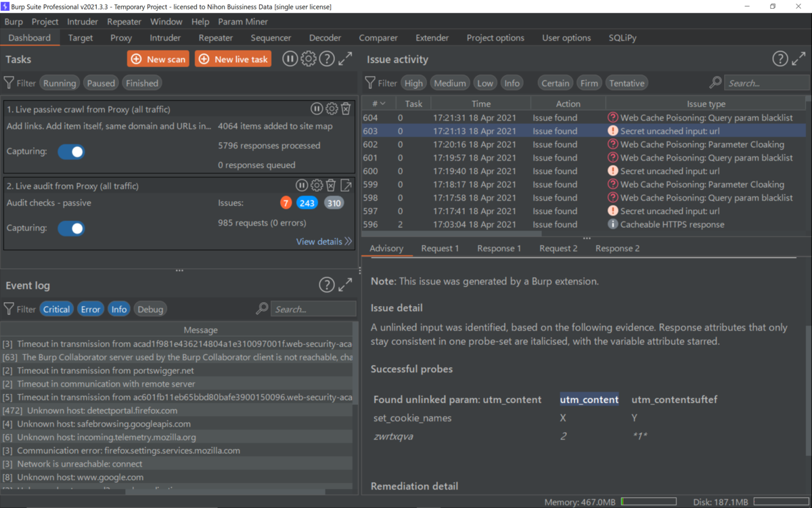Screen dimensions: 812x508
Task: Click the Issue activity filter funnel icon
Action: 370,83
